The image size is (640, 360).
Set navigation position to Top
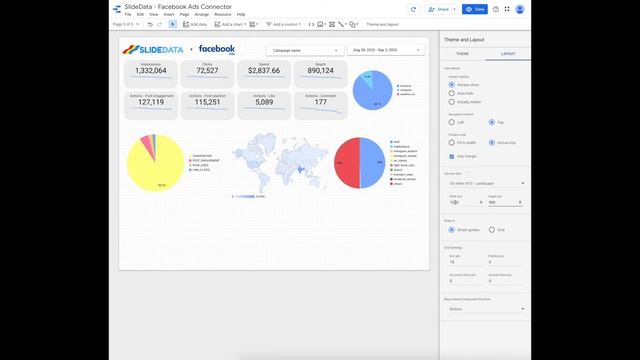point(492,122)
